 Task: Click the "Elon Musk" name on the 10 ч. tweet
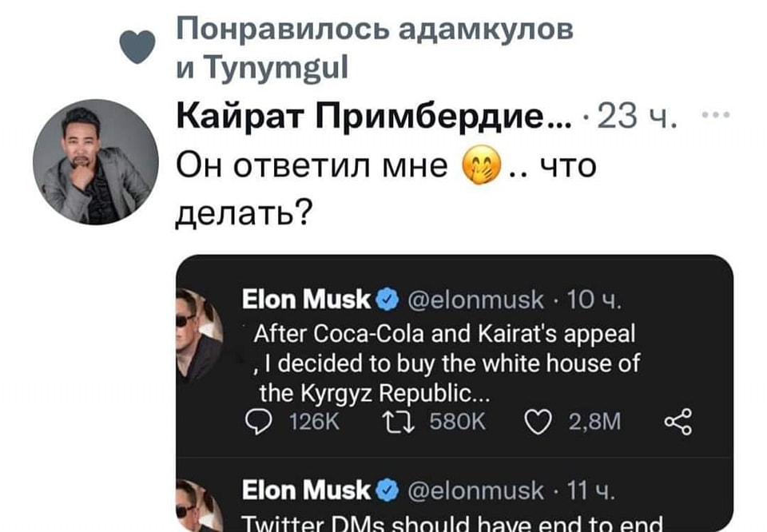pos(306,300)
